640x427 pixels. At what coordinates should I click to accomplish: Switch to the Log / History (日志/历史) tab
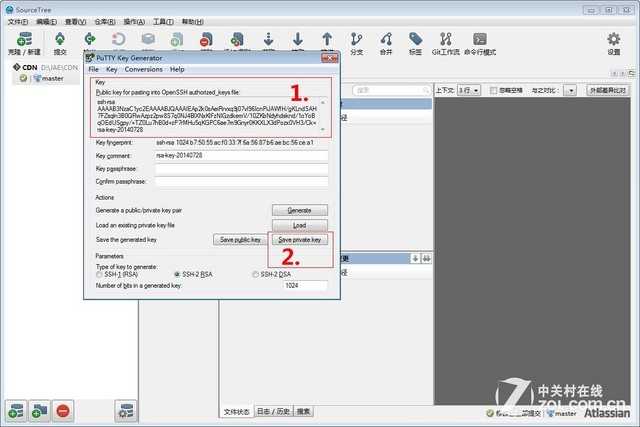[273, 411]
